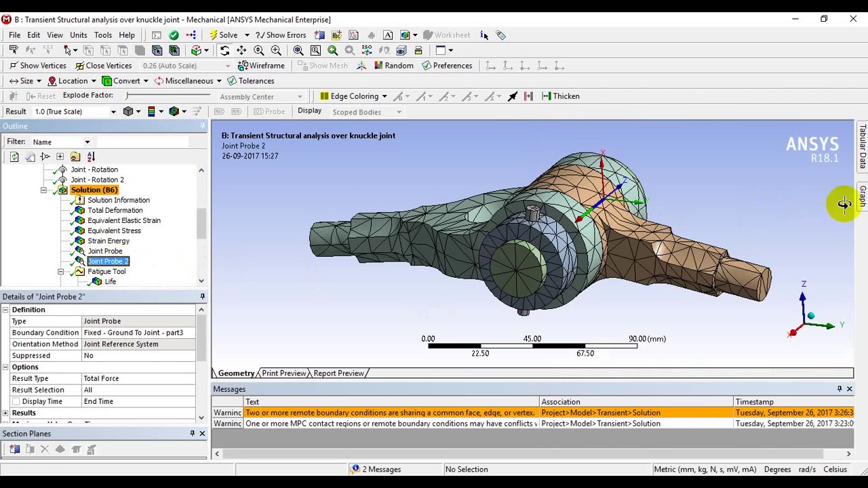
Task: Click the Show Errors button
Action: [281, 35]
